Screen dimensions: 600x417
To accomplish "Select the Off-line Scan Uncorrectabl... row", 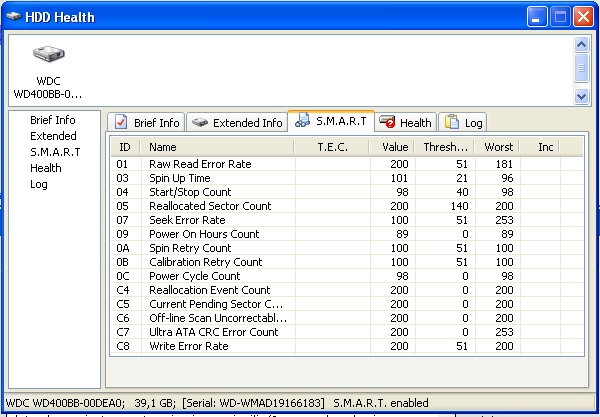I will point(347,318).
